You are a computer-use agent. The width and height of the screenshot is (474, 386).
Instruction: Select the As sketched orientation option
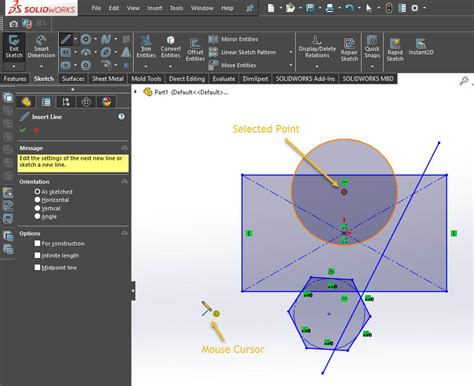37,192
